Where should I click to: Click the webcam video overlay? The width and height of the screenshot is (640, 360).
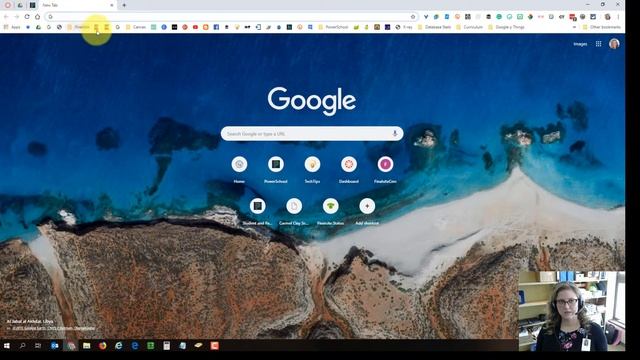pyautogui.click(x=572, y=311)
